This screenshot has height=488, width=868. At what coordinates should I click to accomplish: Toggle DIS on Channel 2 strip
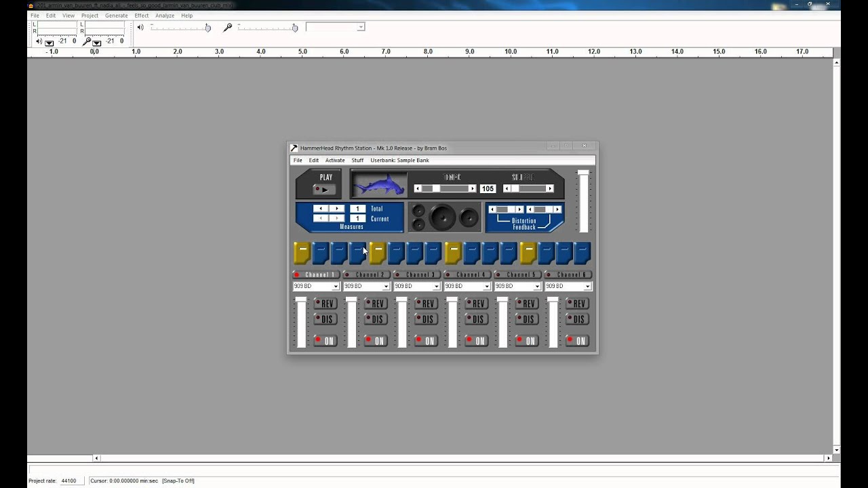[376, 319]
